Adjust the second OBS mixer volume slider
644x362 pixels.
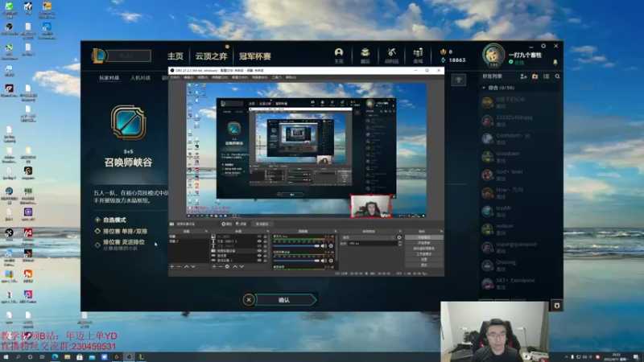tap(296, 260)
